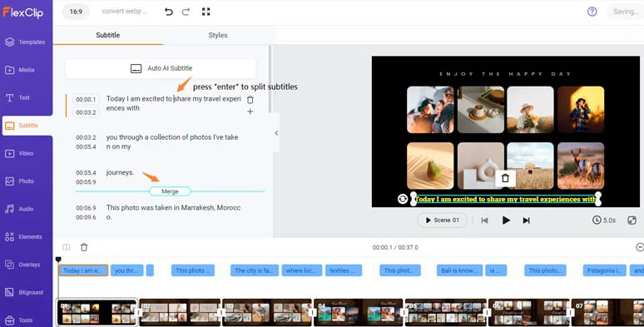Open the Overlays sidebar panel
Image resolution: width=644 pixels, height=327 pixels.
pos(26,265)
